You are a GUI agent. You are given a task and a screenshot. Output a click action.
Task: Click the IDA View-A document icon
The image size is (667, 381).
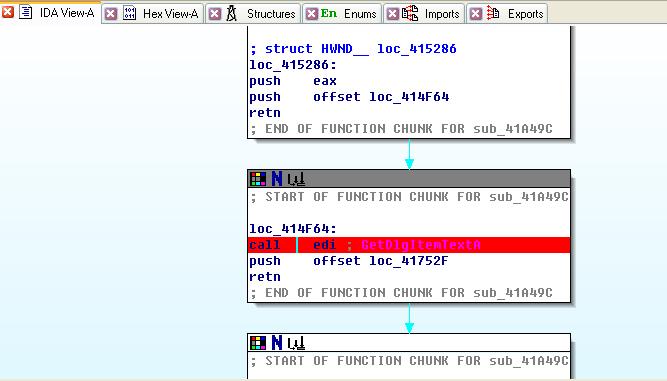(x=26, y=12)
